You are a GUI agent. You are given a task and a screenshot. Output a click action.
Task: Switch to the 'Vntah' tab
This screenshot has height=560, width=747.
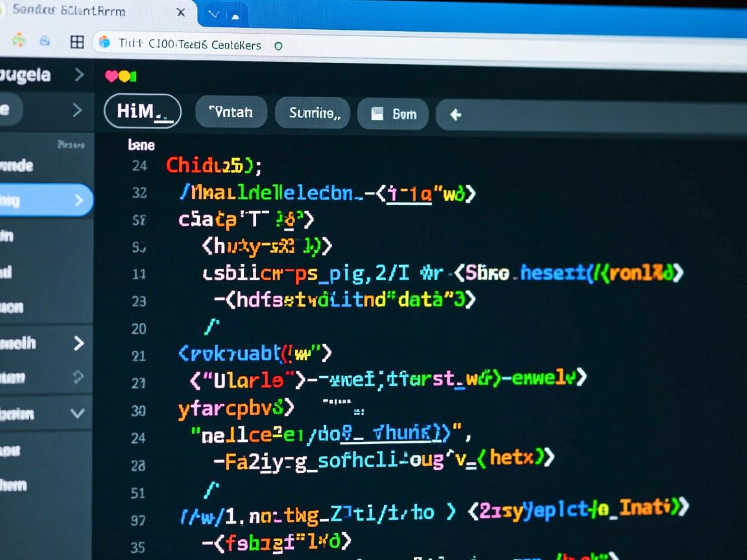point(231,112)
